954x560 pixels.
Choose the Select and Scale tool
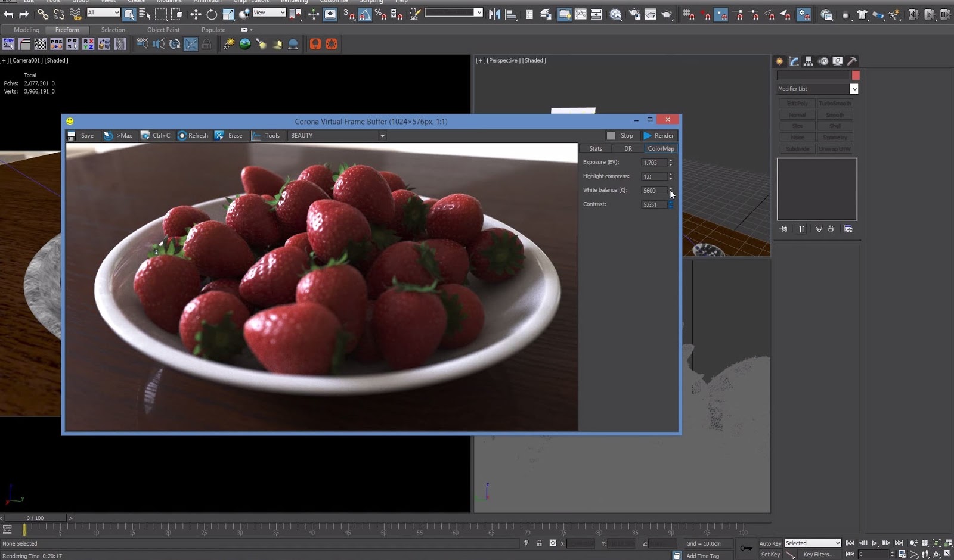click(228, 14)
